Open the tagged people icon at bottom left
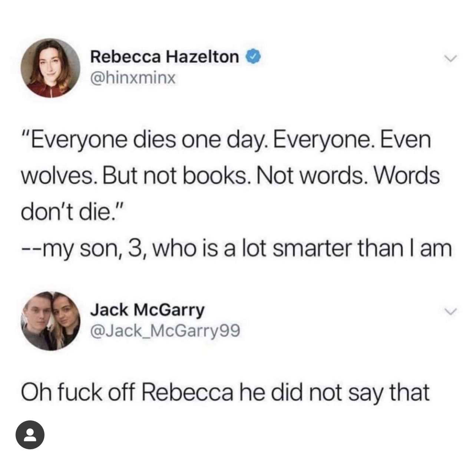 click(30, 435)
